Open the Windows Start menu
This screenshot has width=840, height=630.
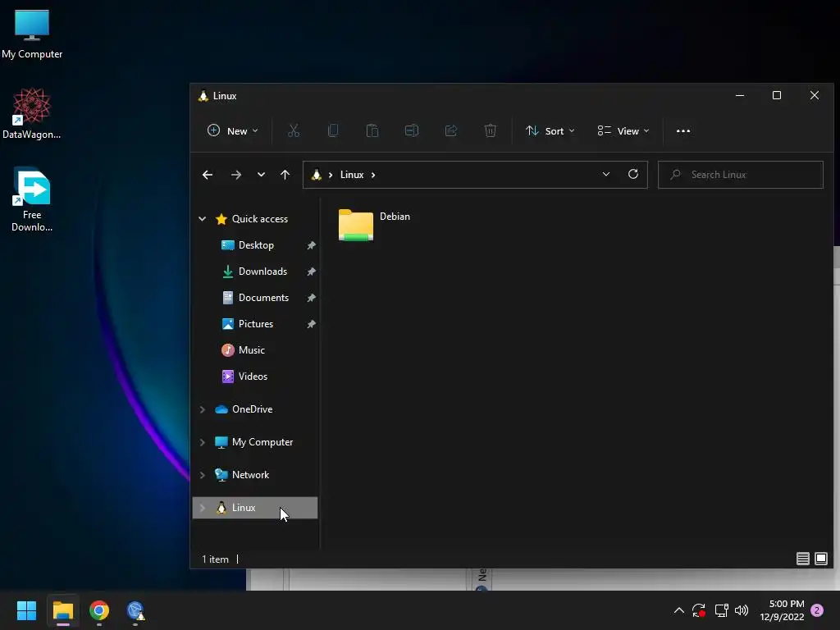(x=26, y=610)
